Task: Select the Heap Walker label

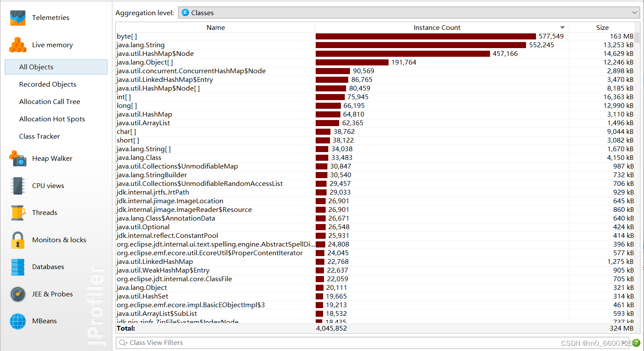Action: 52,159
